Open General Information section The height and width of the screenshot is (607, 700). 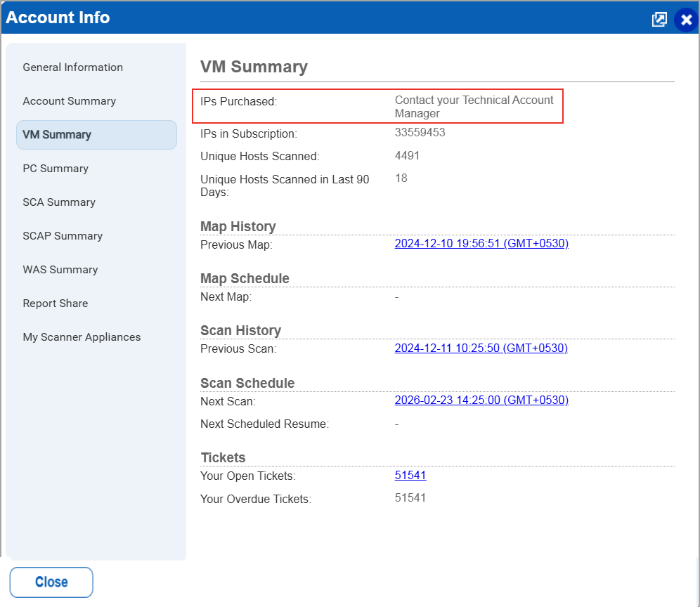point(73,67)
